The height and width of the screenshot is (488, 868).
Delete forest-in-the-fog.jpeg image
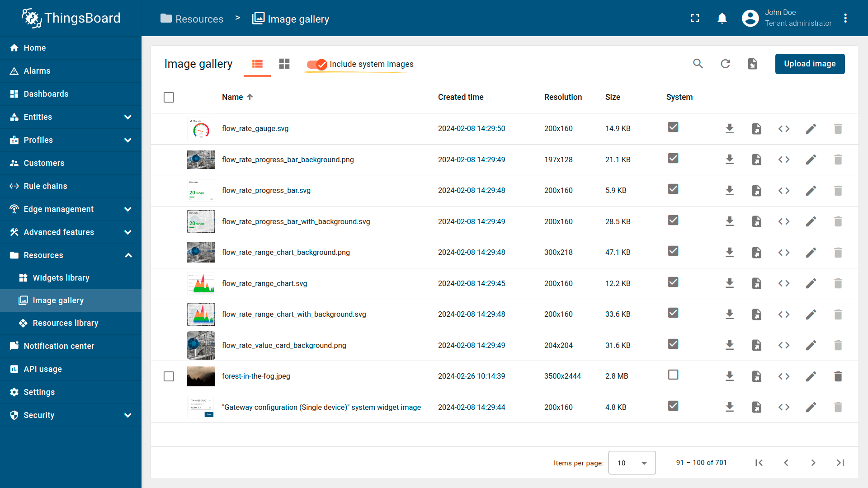pos(838,376)
